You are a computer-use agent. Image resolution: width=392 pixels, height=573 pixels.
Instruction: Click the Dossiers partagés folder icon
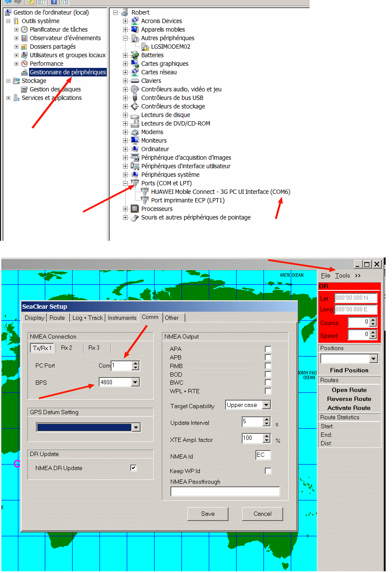click(x=24, y=47)
